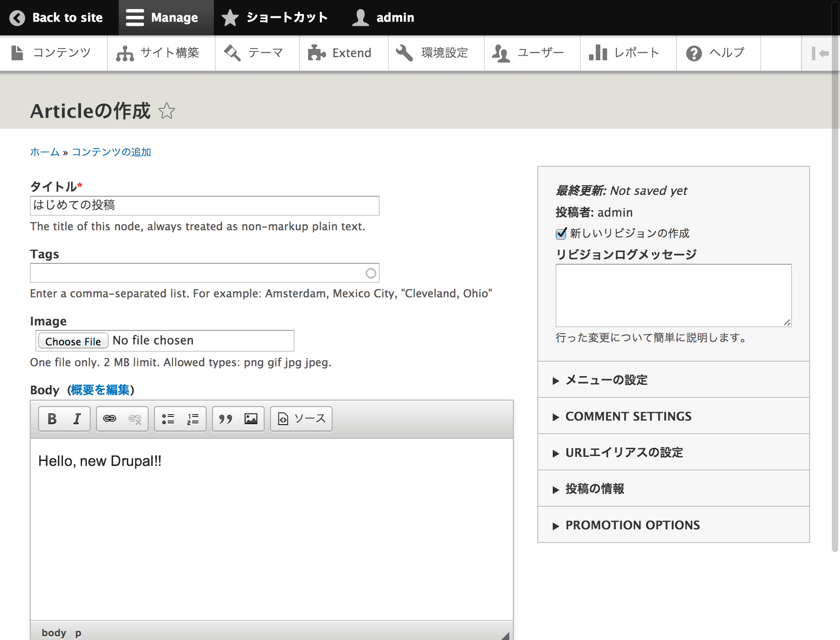Uncheck 新しいリビジョンの作成 checkbox
840x640 pixels.
pyautogui.click(x=561, y=233)
